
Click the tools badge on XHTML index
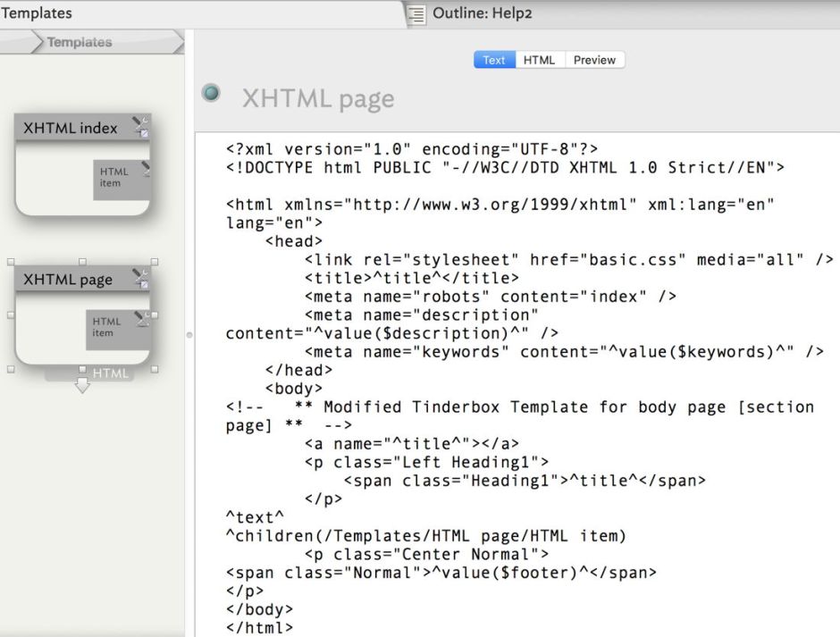[x=140, y=126]
